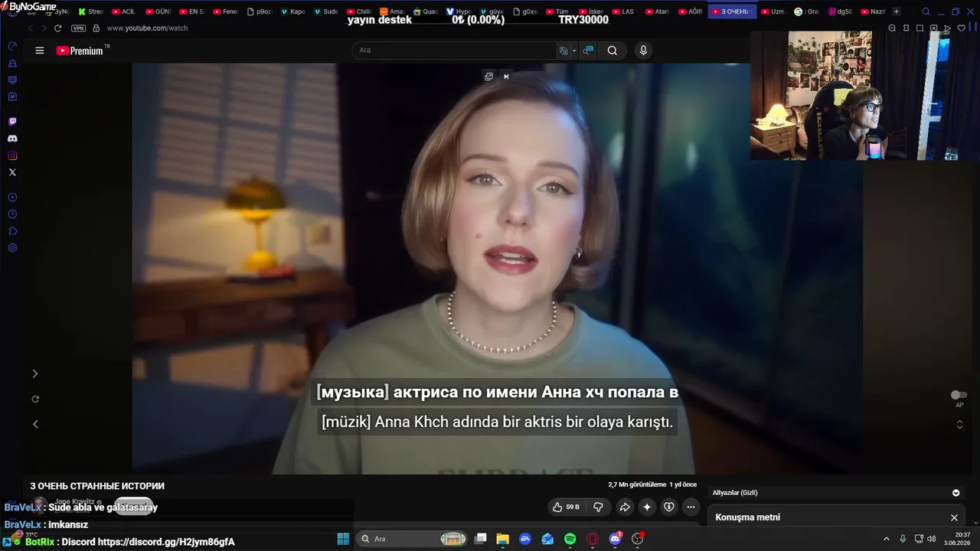Viewport: 980px width, 551px height.
Task: Collapse panel with the left-pointing chevron
Action: point(35,424)
